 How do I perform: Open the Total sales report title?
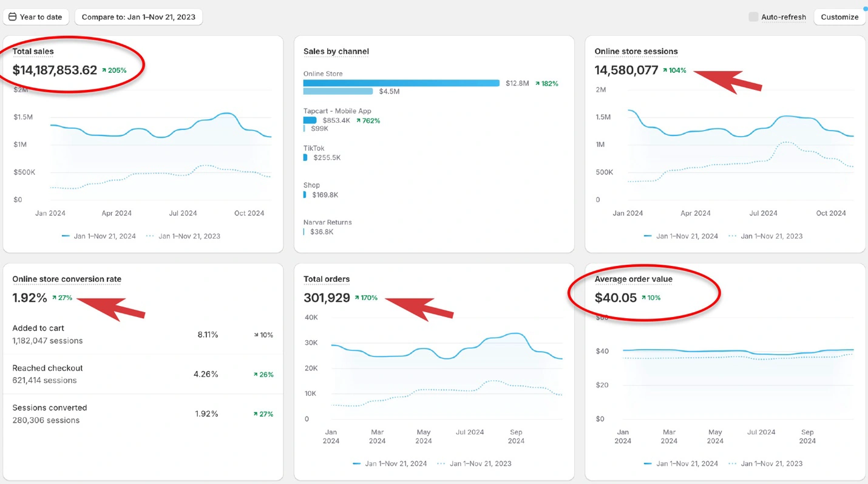33,52
